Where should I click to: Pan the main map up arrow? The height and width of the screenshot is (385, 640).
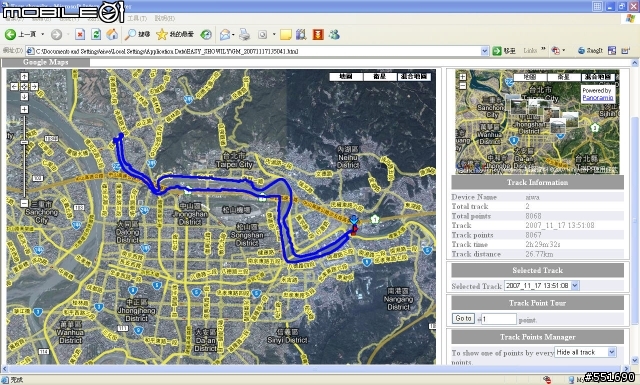(x=24, y=76)
